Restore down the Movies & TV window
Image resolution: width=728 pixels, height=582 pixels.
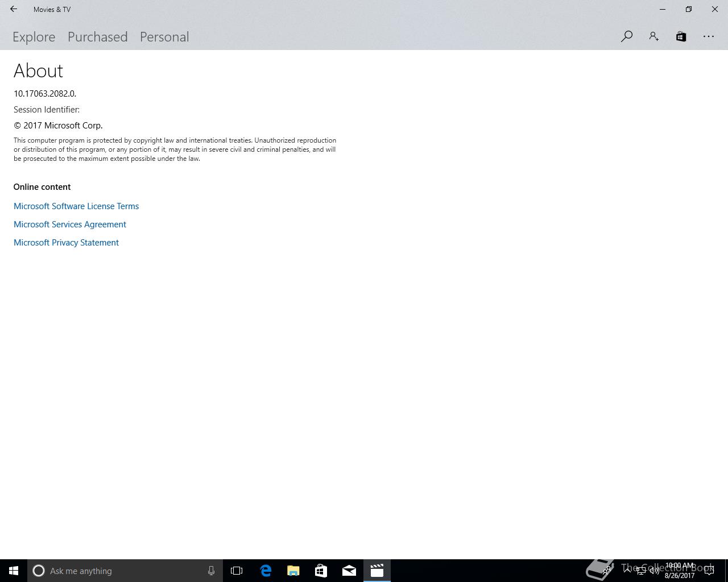point(689,9)
